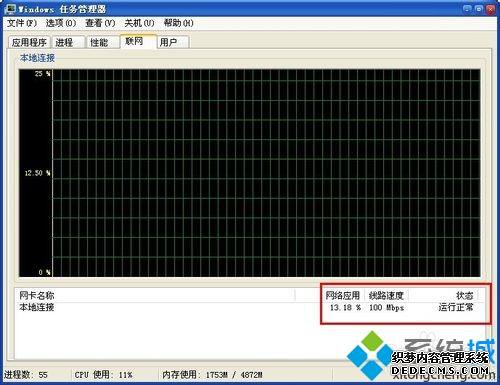Switch to the 应用程序 tab

[29, 42]
